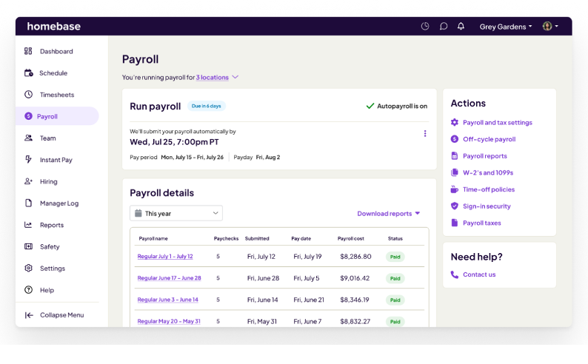Click the gear icon beside Payroll and tax settings
This screenshot has height=364, width=588.
coord(455,122)
